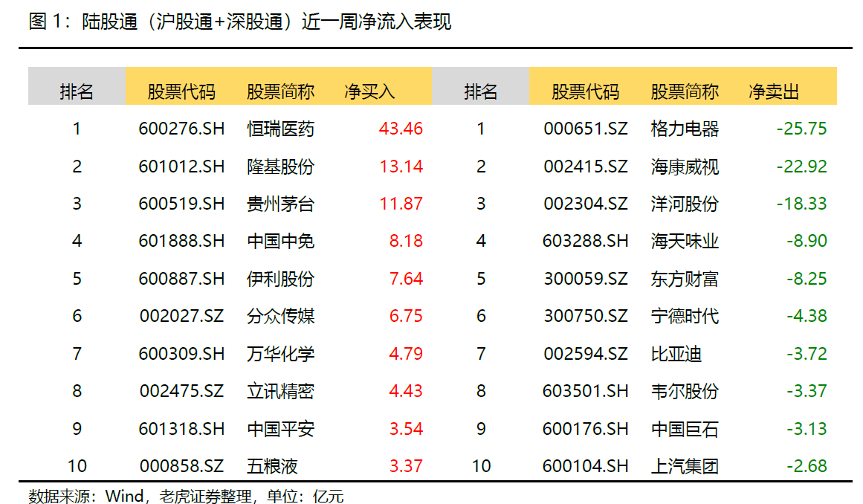
Task: Select net buy value 8.18
Action: point(406,241)
